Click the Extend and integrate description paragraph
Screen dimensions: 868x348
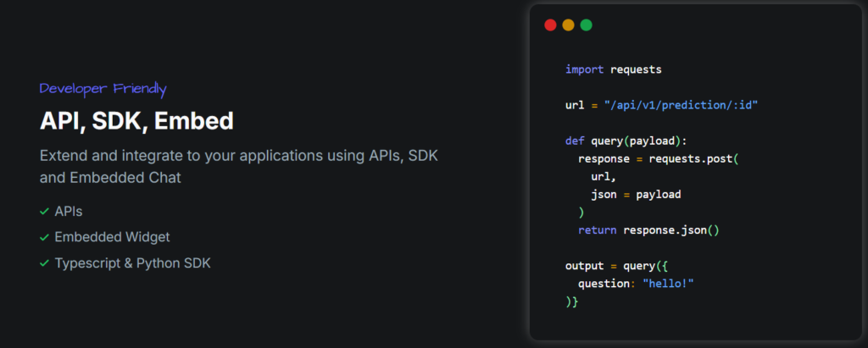click(x=238, y=167)
